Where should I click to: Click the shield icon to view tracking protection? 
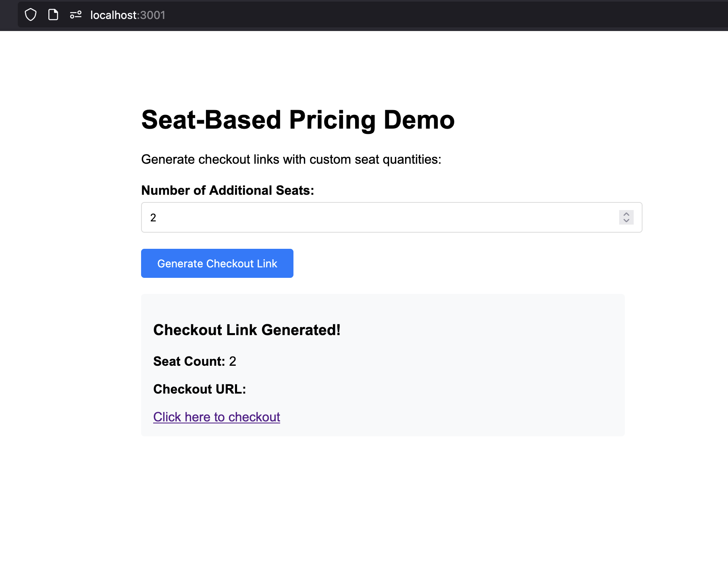pyautogui.click(x=31, y=15)
